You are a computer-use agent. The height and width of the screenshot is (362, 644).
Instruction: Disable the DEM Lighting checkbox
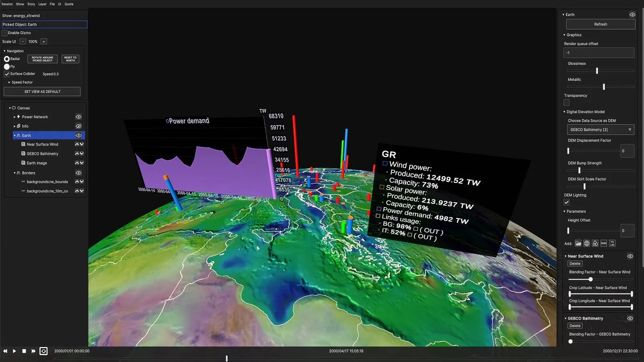(x=567, y=202)
